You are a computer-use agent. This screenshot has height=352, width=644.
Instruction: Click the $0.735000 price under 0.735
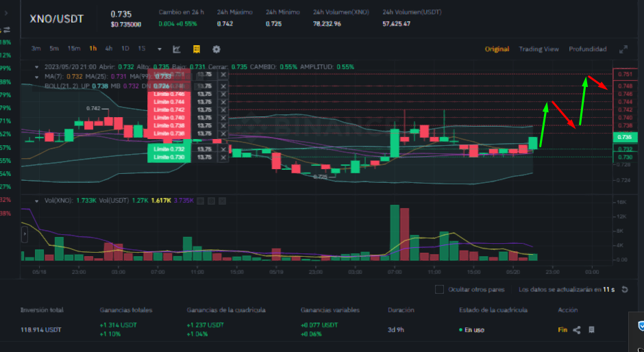pos(126,25)
